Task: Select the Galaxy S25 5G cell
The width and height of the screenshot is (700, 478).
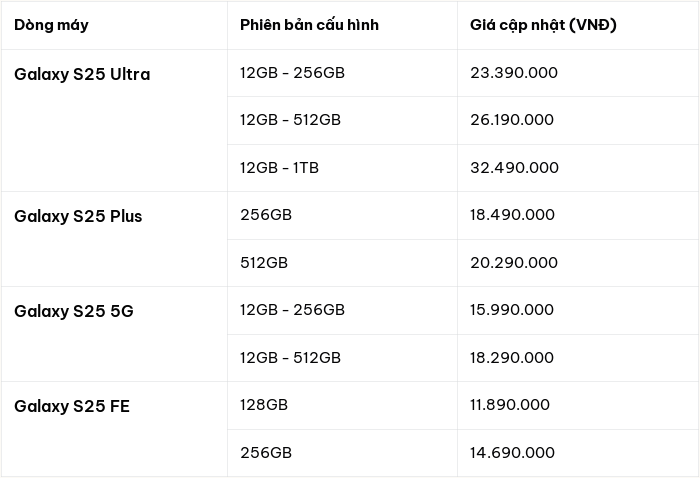Action: tap(114, 334)
